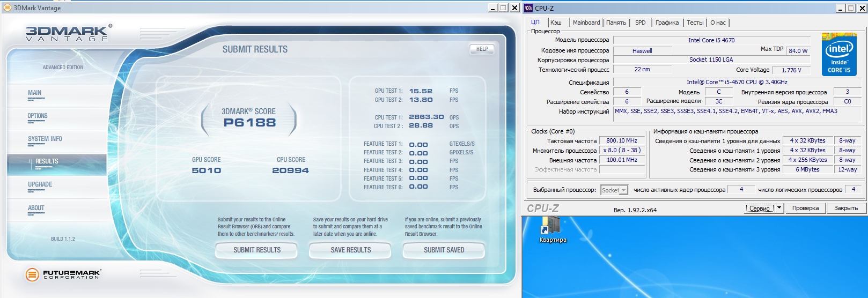Click the Проверка button in CPU-Z
868x298 pixels.
(805, 208)
